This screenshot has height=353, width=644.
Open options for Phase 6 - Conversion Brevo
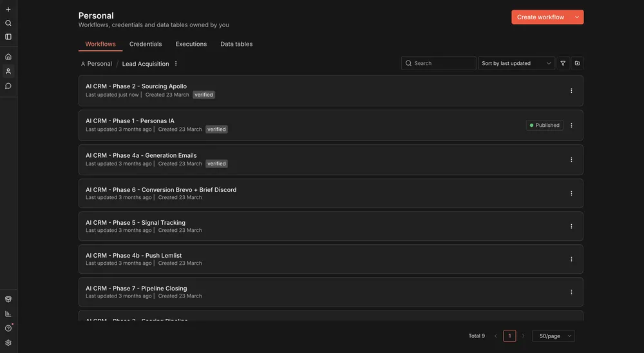click(571, 193)
